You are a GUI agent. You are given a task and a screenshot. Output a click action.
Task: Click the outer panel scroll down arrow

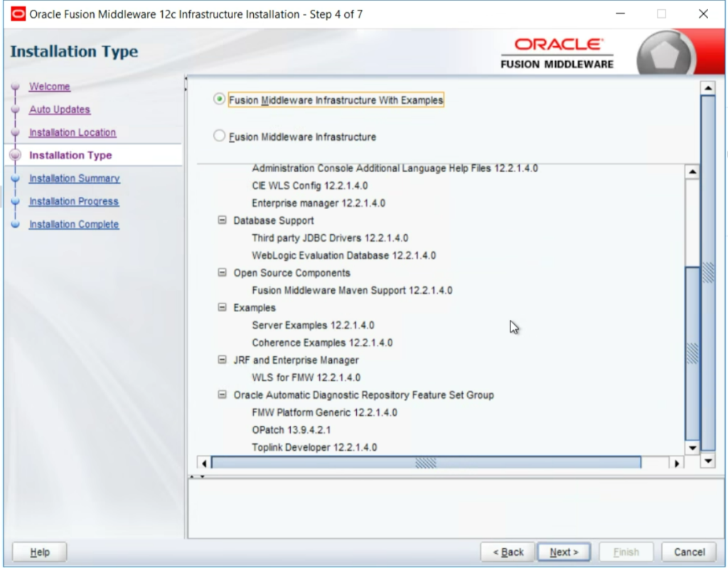[x=708, y=461]
